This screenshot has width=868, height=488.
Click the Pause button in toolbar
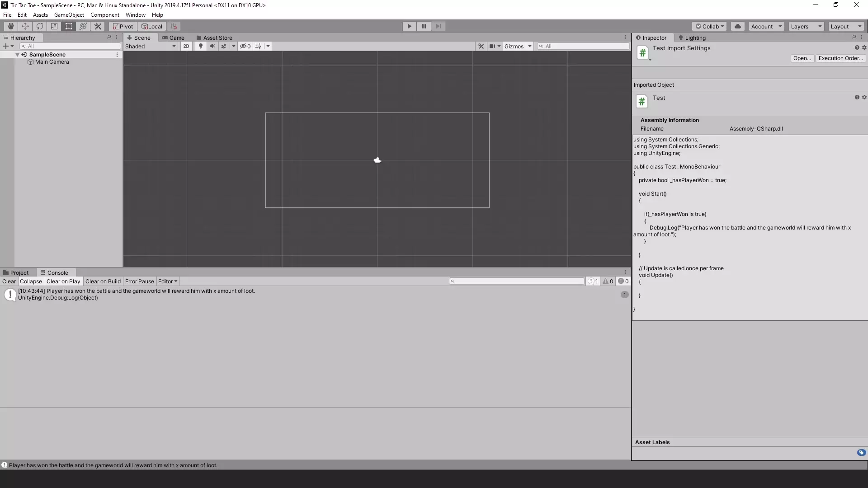click(x=424, y=26)
